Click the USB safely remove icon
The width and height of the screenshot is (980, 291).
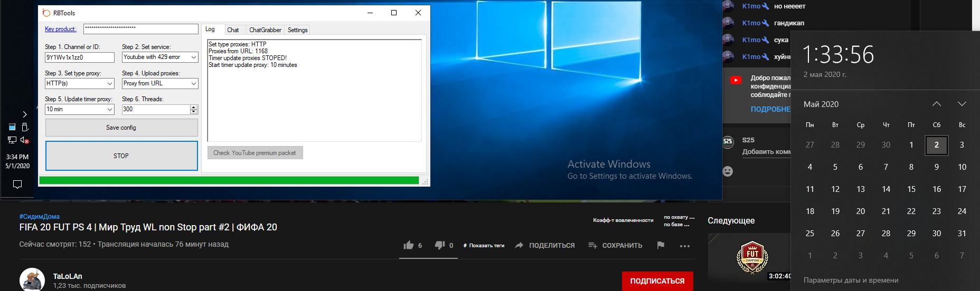coord(25,127)
